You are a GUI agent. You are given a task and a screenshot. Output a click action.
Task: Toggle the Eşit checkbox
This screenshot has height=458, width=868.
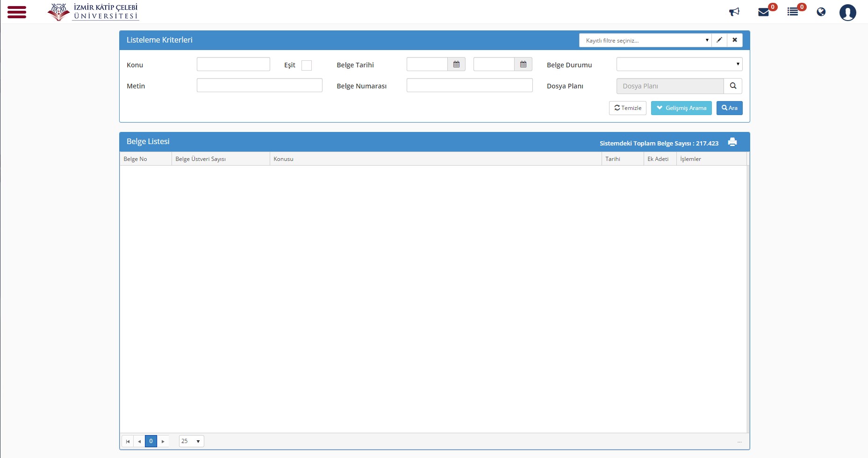(307, 65)
